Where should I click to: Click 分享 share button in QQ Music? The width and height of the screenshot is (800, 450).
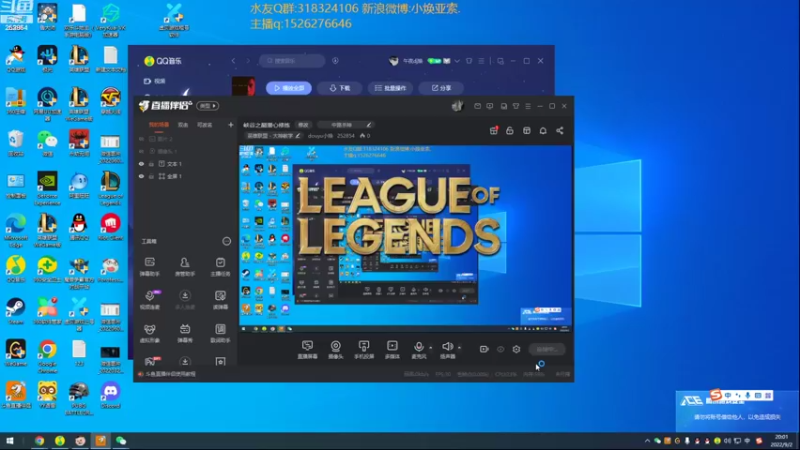(x=441, y=88)
